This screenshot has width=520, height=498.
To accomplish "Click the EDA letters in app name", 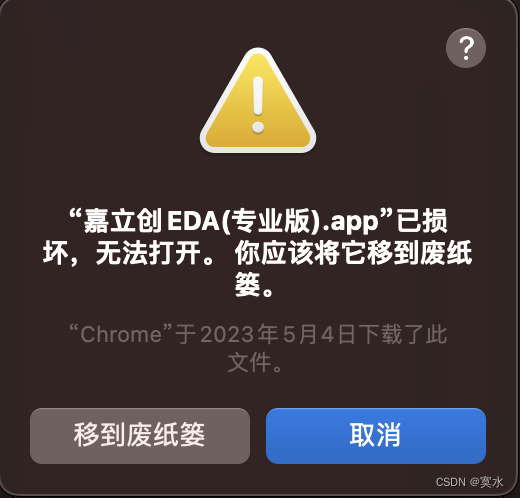I will pos(193,221).
